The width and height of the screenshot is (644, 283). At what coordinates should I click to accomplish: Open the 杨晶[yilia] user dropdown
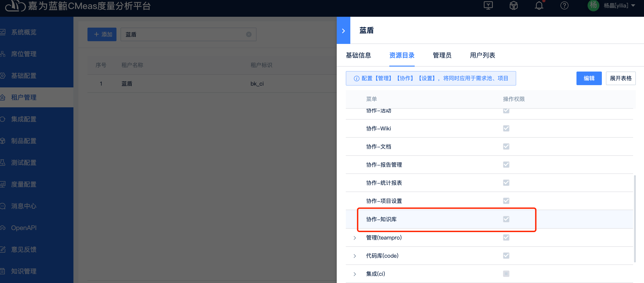[619, 5]
